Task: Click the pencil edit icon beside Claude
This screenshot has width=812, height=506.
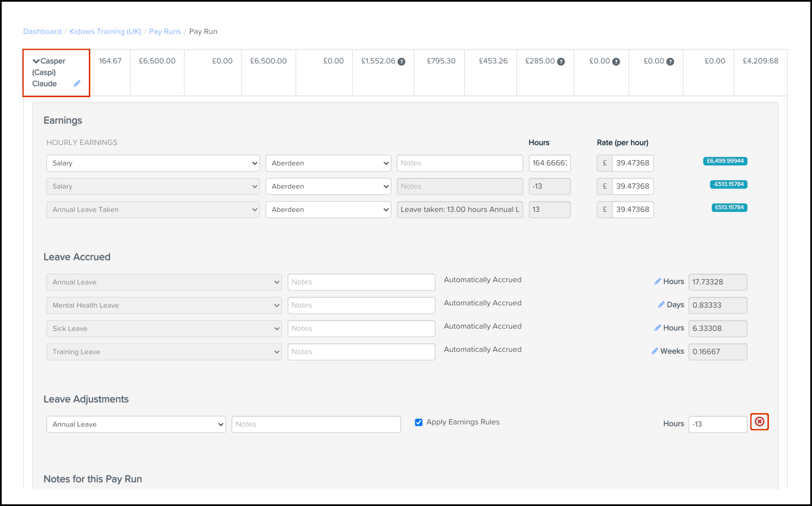Action: tap(77, 84)
